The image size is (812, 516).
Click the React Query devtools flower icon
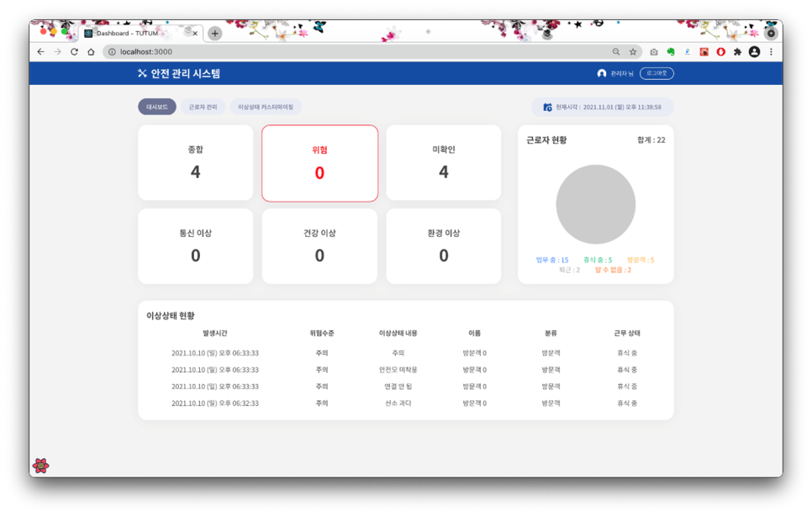(40, 466)
